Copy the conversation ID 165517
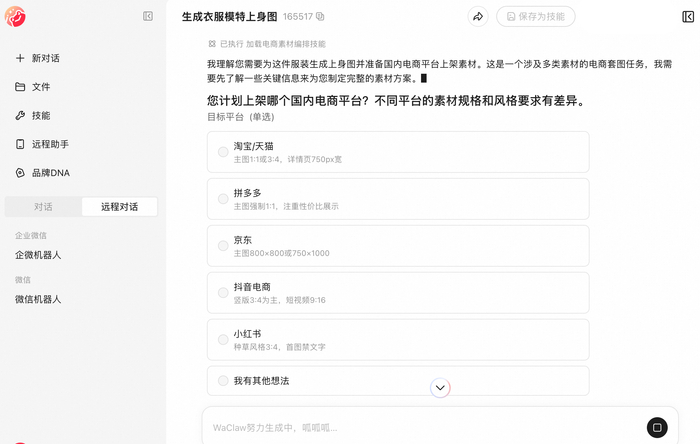 320,17
